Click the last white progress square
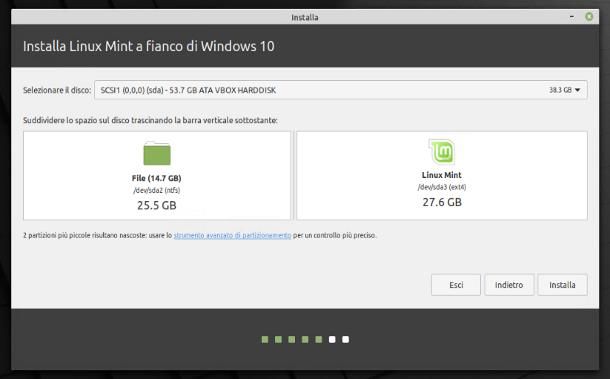Viewport: 610px width, 379px height. 345,340
